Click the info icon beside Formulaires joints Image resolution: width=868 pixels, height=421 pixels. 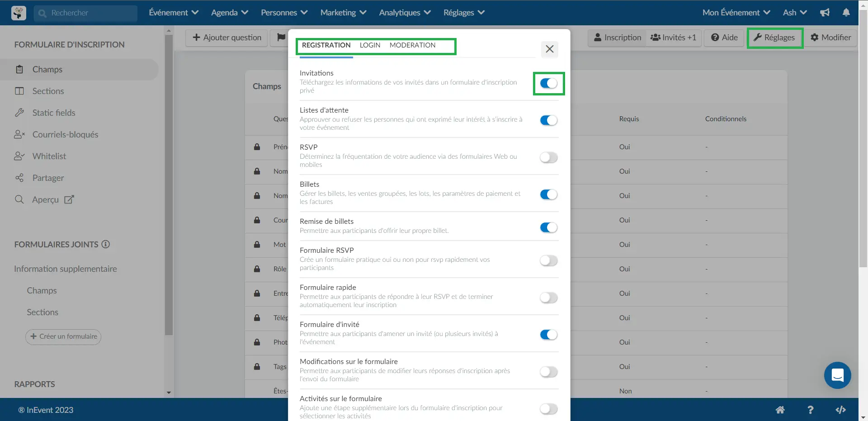[x=106, y=244]
